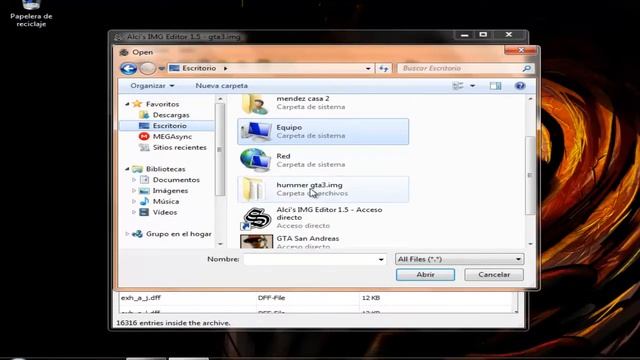640x360 pixels.
Task: Open the view options dropdown arrow
Action: (x=472, y=86)
